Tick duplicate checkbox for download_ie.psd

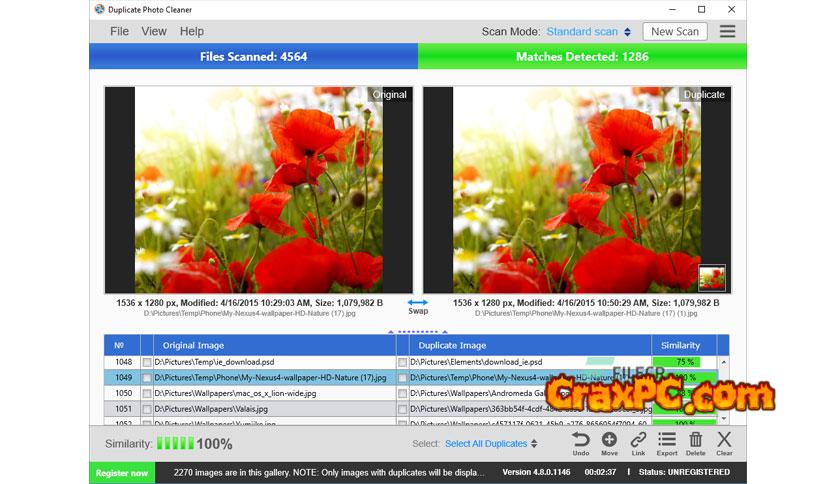402,362
